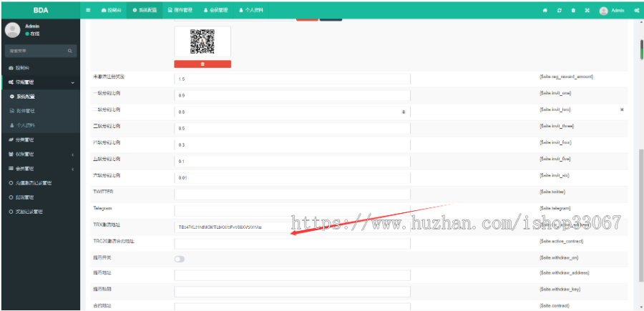The width and height of the screenshot is (644, 311).
Task: Click the trash clear-cache icon in top bar
Action: (x=573, y=11)
